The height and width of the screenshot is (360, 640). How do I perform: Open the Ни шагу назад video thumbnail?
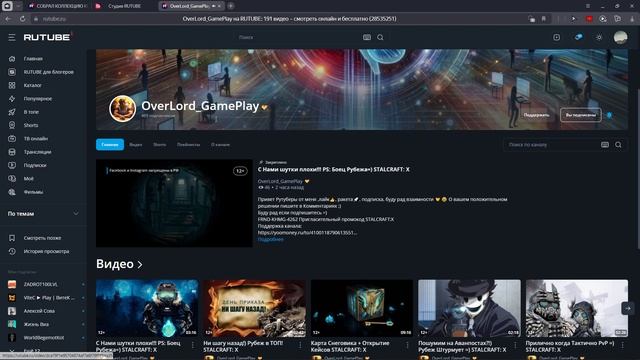[254, 308]
